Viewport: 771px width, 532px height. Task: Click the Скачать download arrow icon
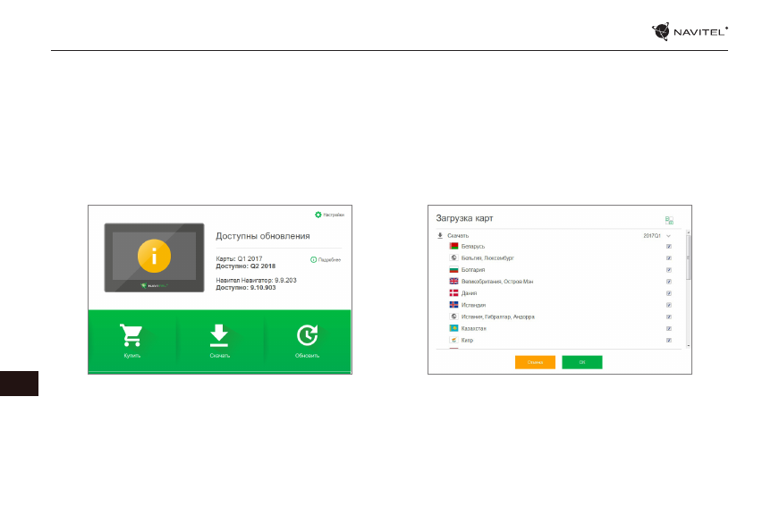219,334
